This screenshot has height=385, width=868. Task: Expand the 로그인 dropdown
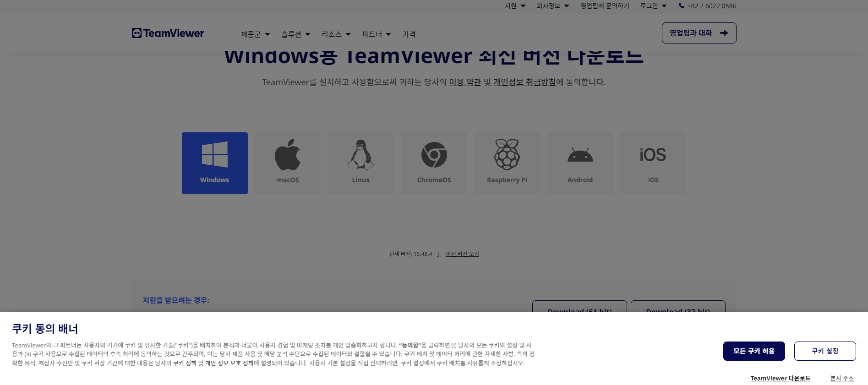click(x=653, y=6)
